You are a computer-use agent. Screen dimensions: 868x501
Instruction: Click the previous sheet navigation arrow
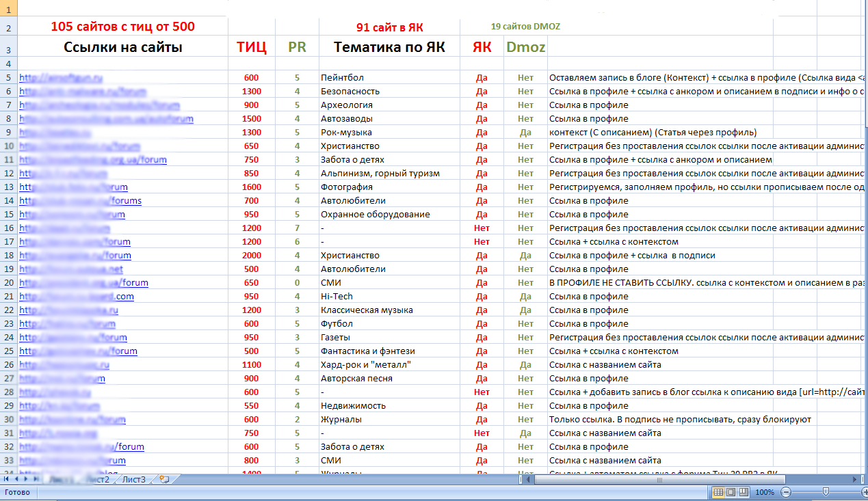(16, 480)
